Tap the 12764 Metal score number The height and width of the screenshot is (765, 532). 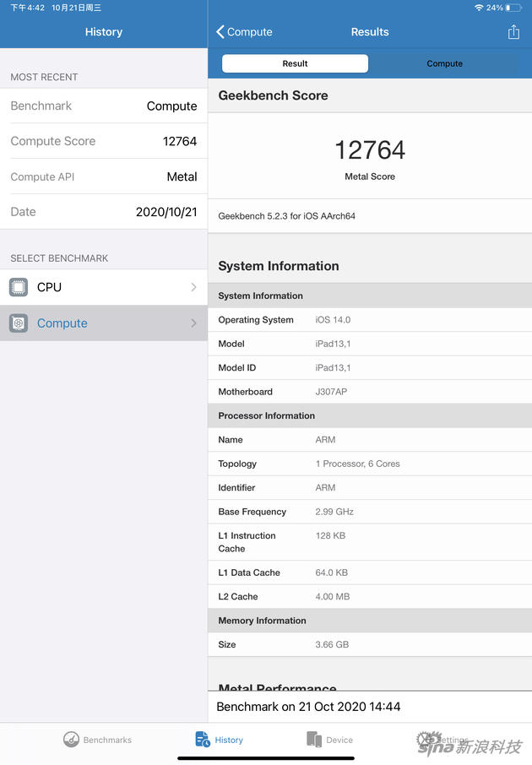click(370, 149)
